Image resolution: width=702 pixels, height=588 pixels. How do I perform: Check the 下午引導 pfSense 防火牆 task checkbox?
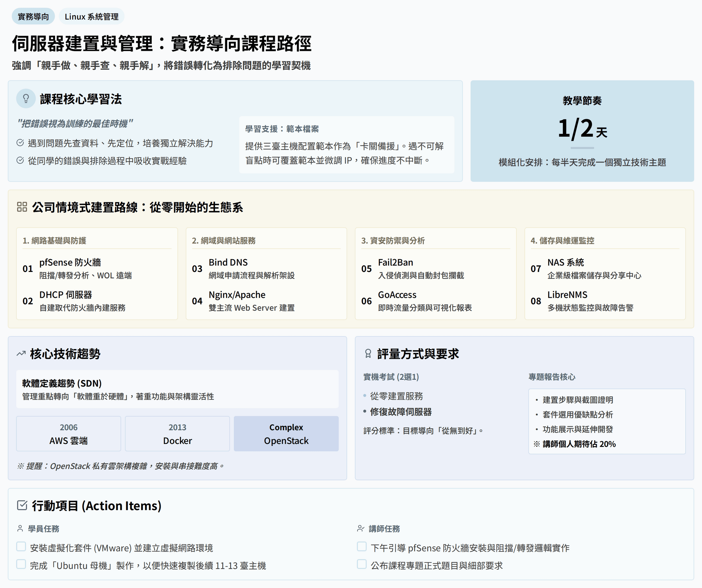point(362,547)
